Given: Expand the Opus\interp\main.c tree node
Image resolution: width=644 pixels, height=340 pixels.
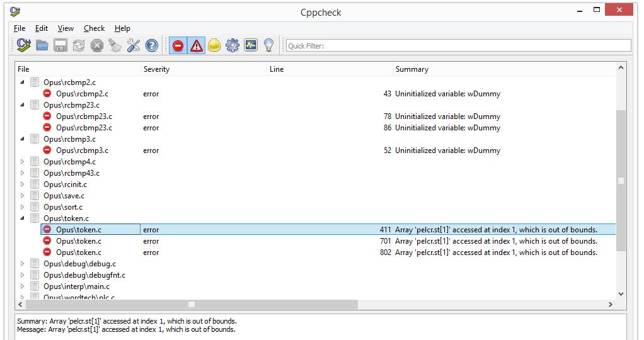Looking at the screenshot, I should [22, 286].
